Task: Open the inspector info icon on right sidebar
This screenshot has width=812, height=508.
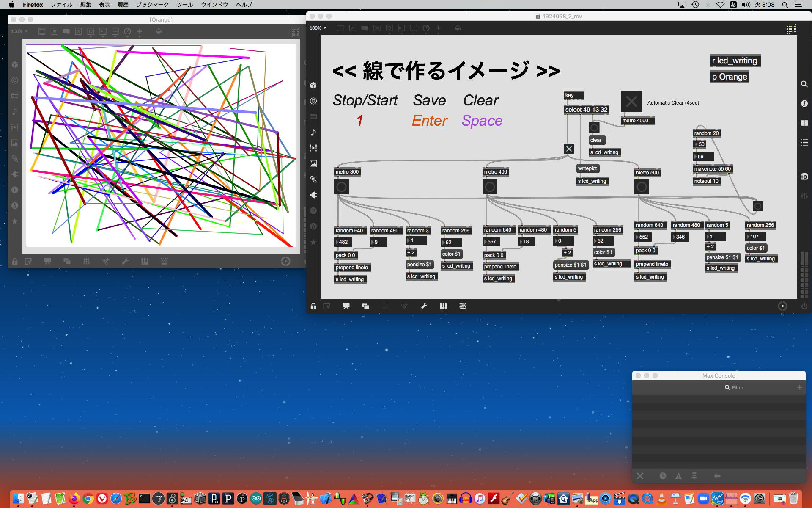Action: click(x=804, y=104)
